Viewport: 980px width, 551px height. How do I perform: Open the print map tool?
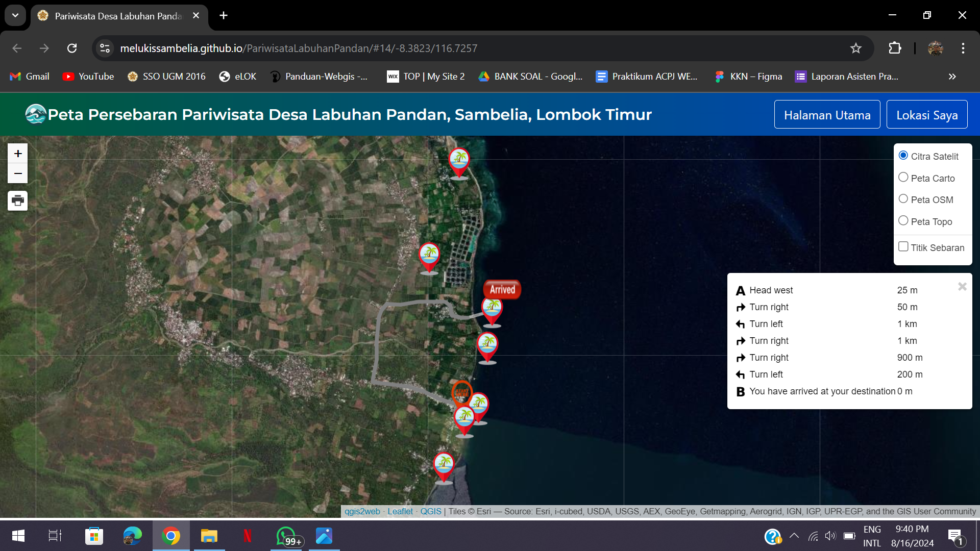pyautogui.click(x=17, y=201)
